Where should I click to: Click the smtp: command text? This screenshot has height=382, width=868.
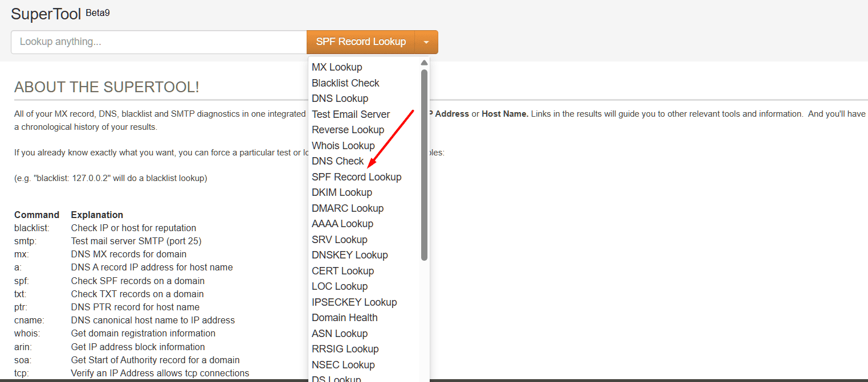point(25,241)
